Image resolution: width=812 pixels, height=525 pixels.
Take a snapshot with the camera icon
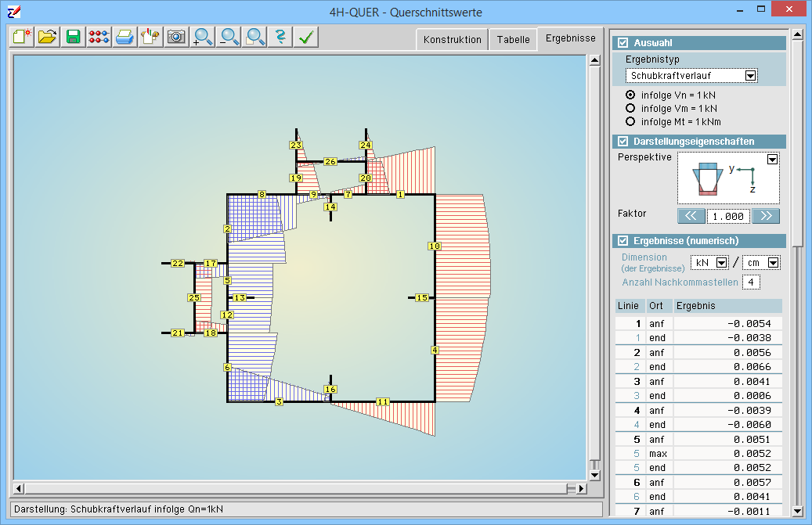tap(176, 37)
